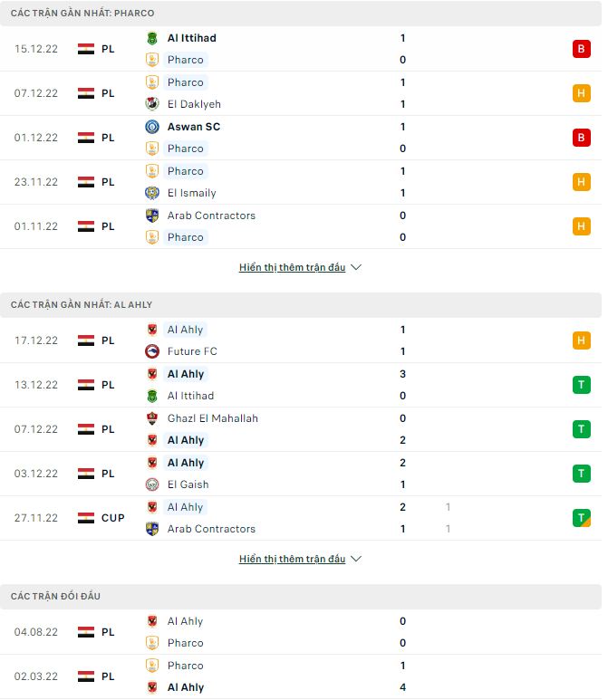Click the Future FC club crest
Viewport: 608px width, 700px height.
coord(152,351)
